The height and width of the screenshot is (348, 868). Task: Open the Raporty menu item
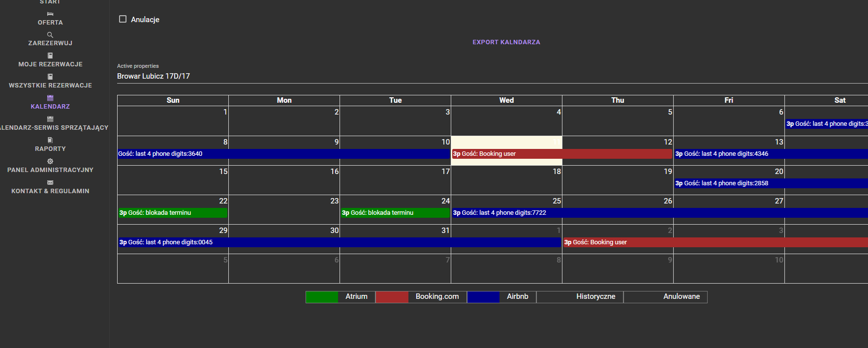[50, 149]
